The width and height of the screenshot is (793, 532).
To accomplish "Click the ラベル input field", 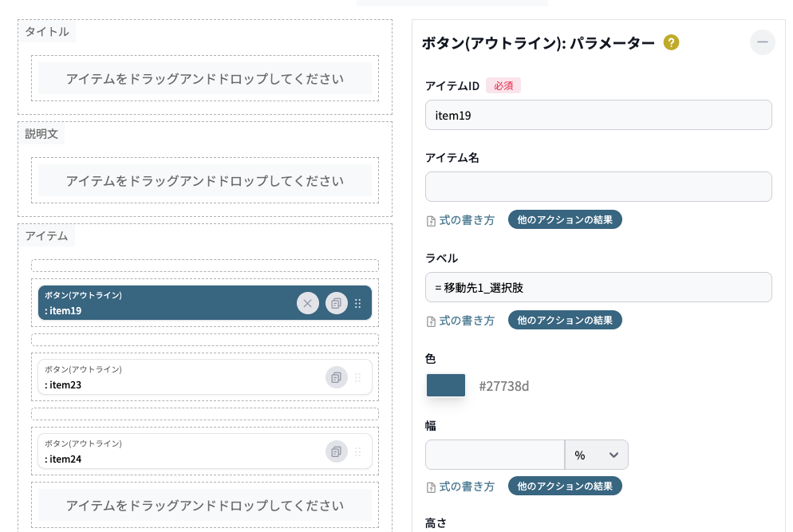I will point(598,287).
